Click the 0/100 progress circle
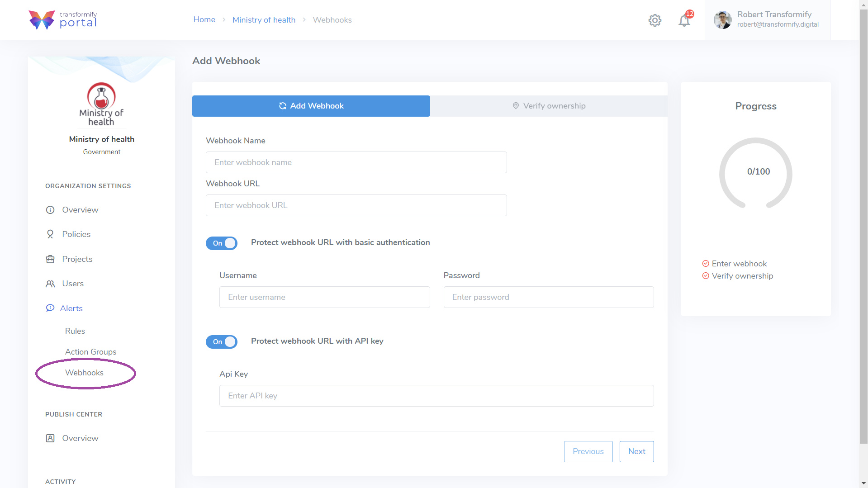The image size is (868, 488). (x=756, y=172)
